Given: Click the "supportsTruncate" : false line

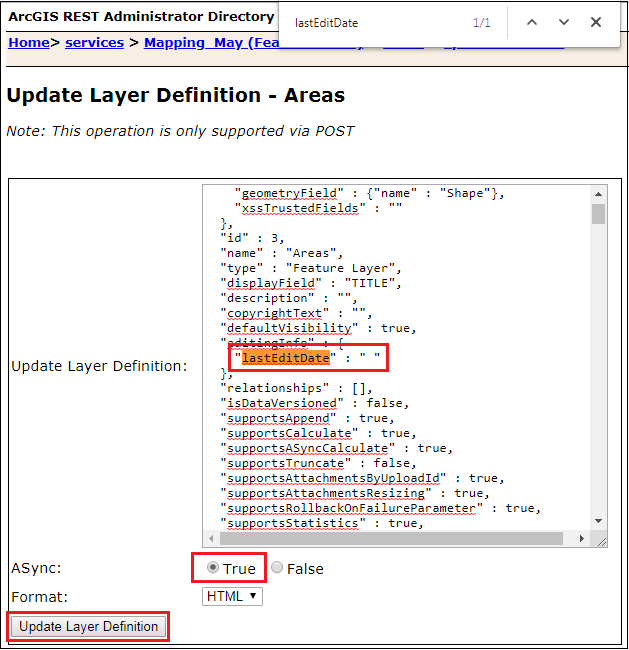Looking at the screenshot, I should [318, 463].
